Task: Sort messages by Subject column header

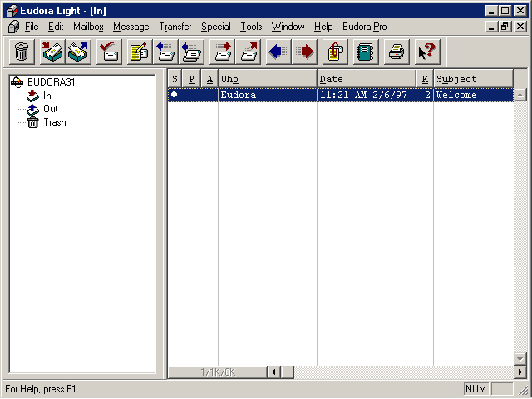Action: pos(473,79)
